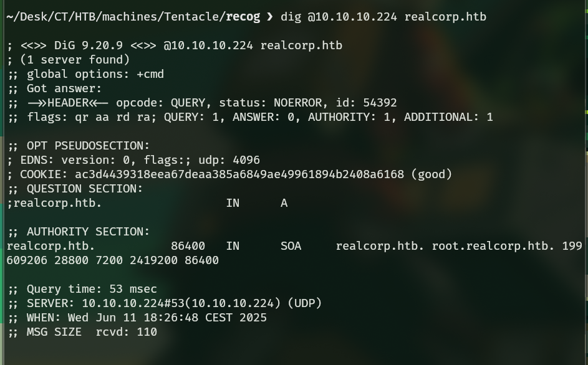The image size is (588, 365).
Task: Click the "(1 server found)" line
Action: (x=75, y=60)
